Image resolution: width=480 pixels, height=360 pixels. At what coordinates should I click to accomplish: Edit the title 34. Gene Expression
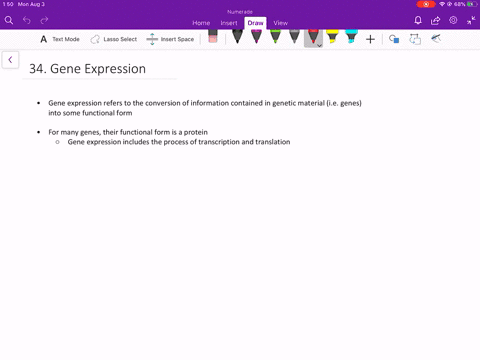click(87, 69)
